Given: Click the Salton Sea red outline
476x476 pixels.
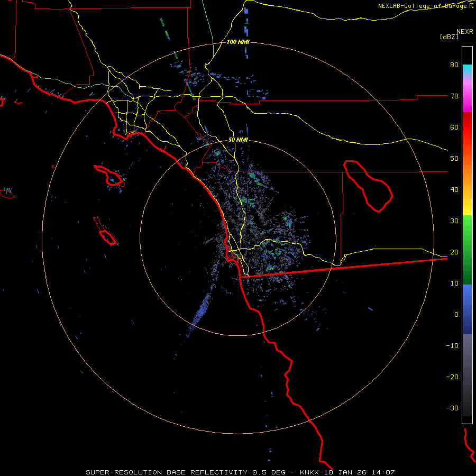Looking at the screenshot, I should 368,186.
